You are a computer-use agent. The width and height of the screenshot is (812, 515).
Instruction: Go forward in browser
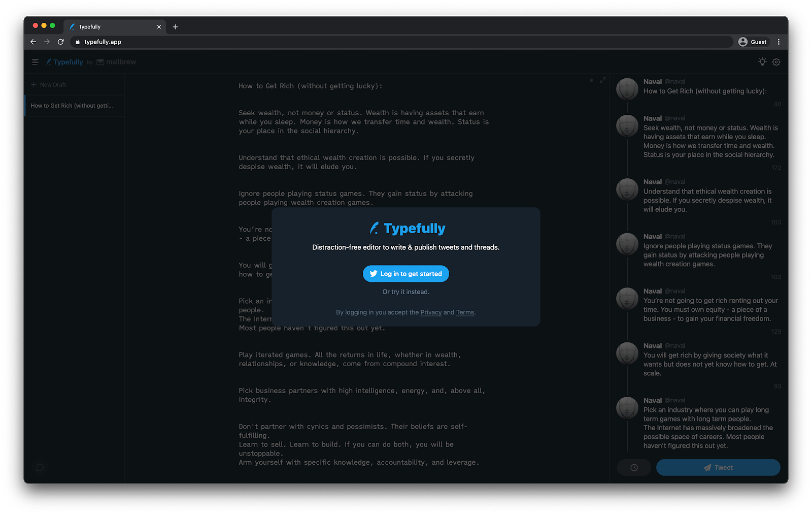pos(47,42)
